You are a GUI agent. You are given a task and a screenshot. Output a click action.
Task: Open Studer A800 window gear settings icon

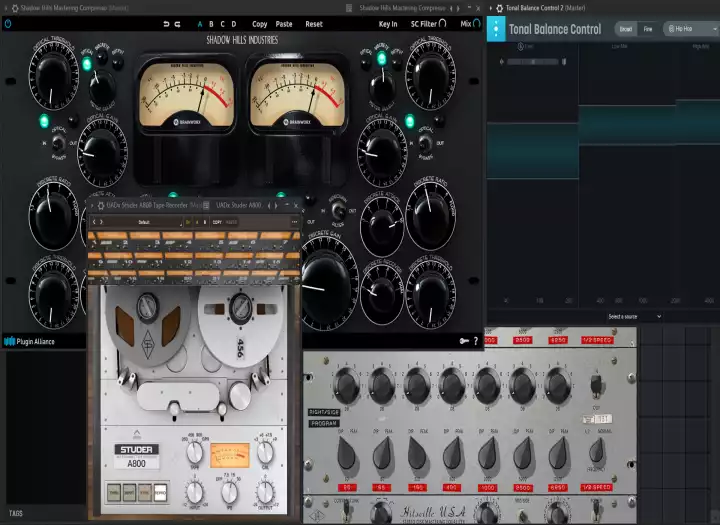[101, 205]
